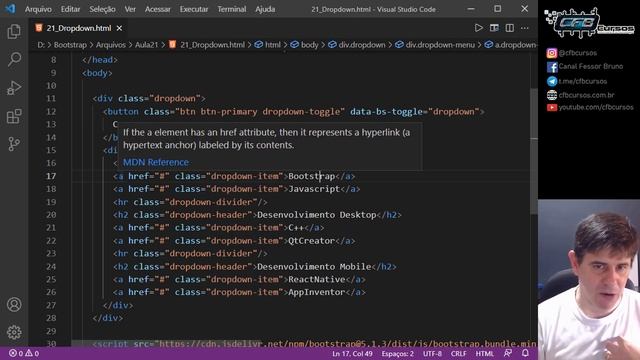This screenshot has height=360, width=640.
Task: Click the cfbcursos.com.br globe icon
Action: 552,95
